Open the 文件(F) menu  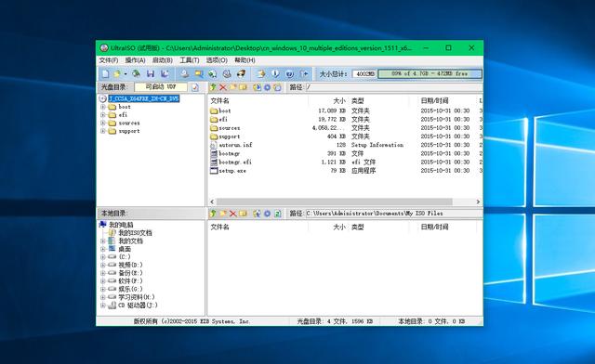coord(109,60)
